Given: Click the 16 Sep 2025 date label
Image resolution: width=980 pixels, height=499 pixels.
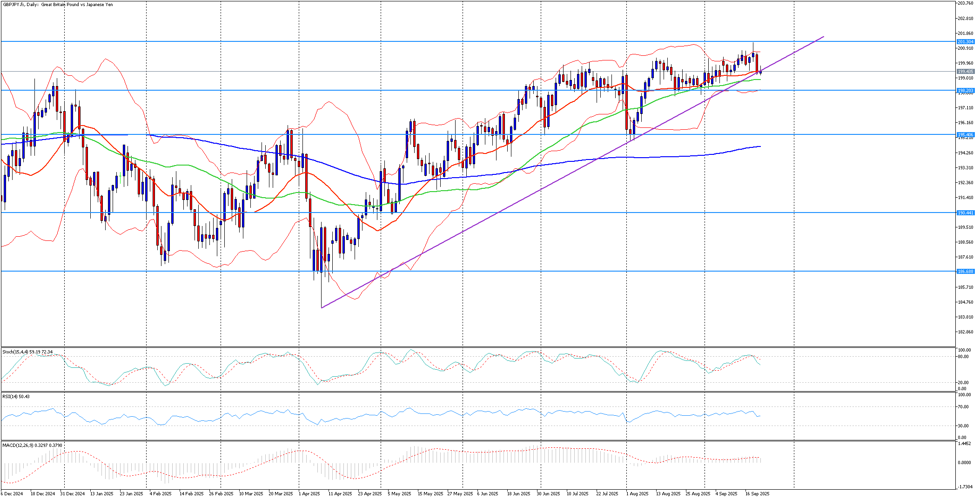Looking at the screenshot, I should (x=757, y=494).
